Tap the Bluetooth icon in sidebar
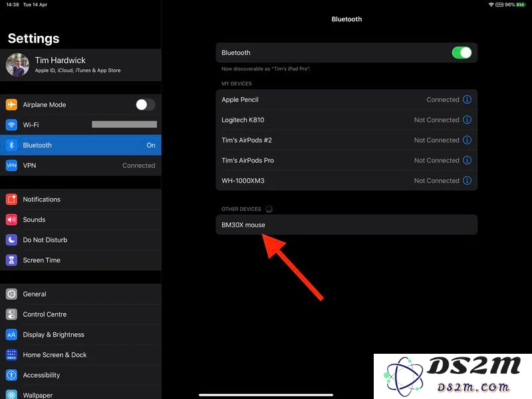The width and height of the screenshot is (532, 399). (x=11, y=145)
